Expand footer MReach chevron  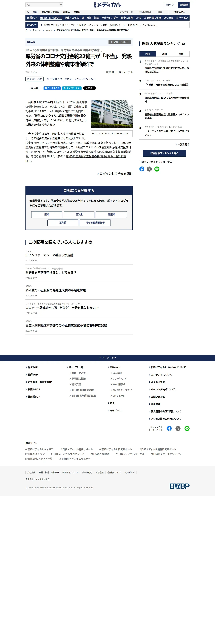click(x=109, y=367)
